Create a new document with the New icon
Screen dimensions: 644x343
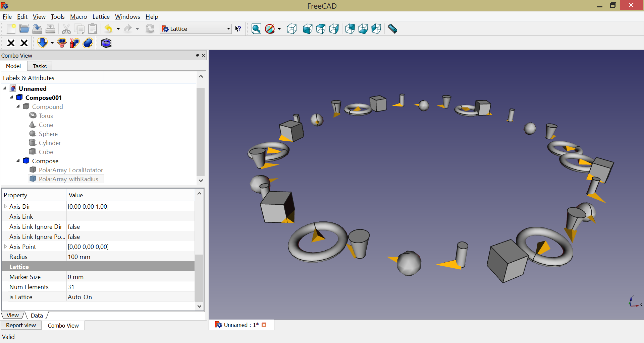[x=11, y=29]
